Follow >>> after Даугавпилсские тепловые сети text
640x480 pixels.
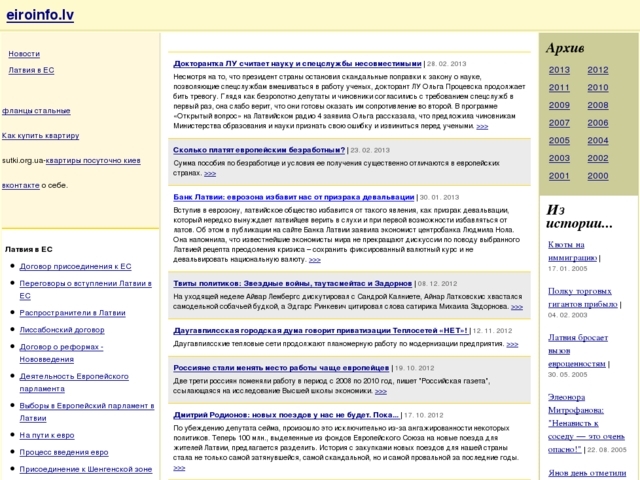(x=512, y=344)
